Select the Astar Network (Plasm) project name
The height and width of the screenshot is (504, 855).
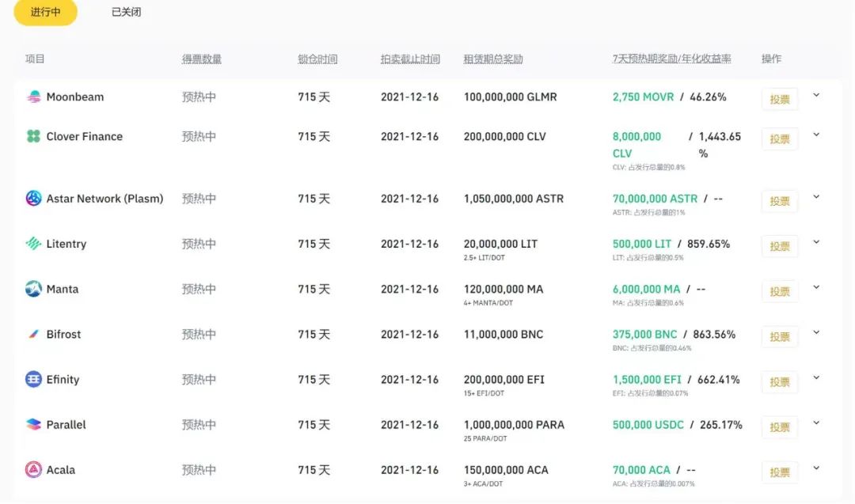104,199
